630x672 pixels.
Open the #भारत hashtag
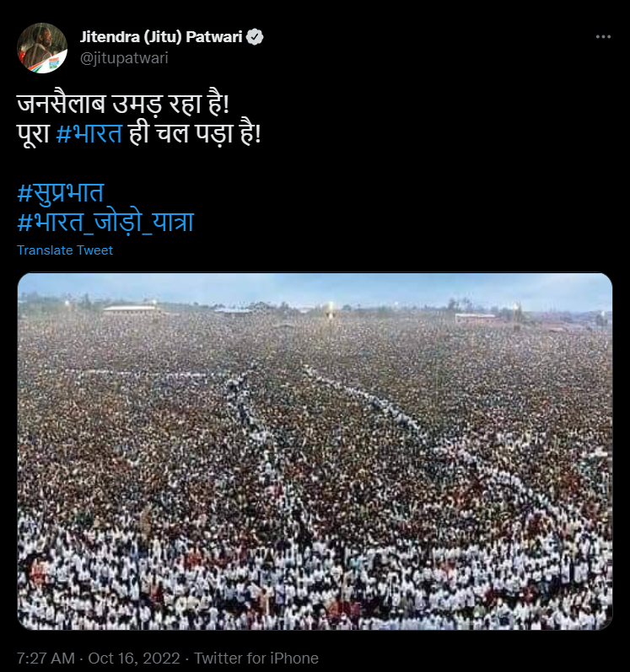pos(89,133)
